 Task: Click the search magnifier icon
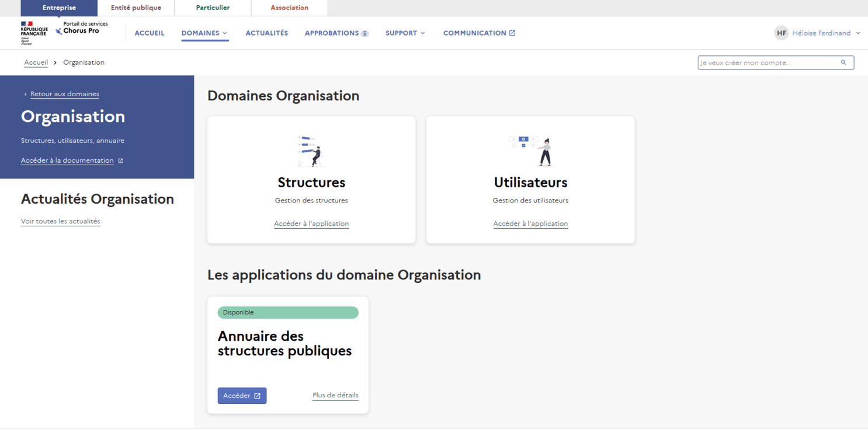click(x=843, y=62)
